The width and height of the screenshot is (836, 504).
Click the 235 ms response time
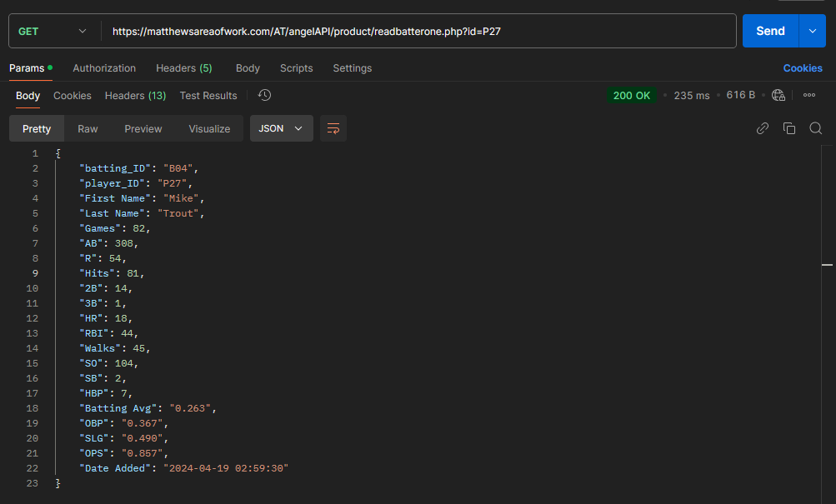click(x=692, y=95)
